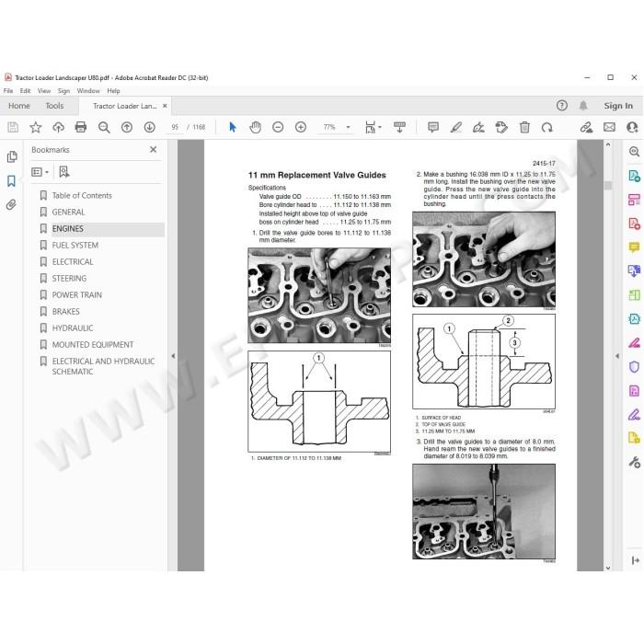Click the upload to cloud icon
Screen dimensions: 644x644
(58, 127)
